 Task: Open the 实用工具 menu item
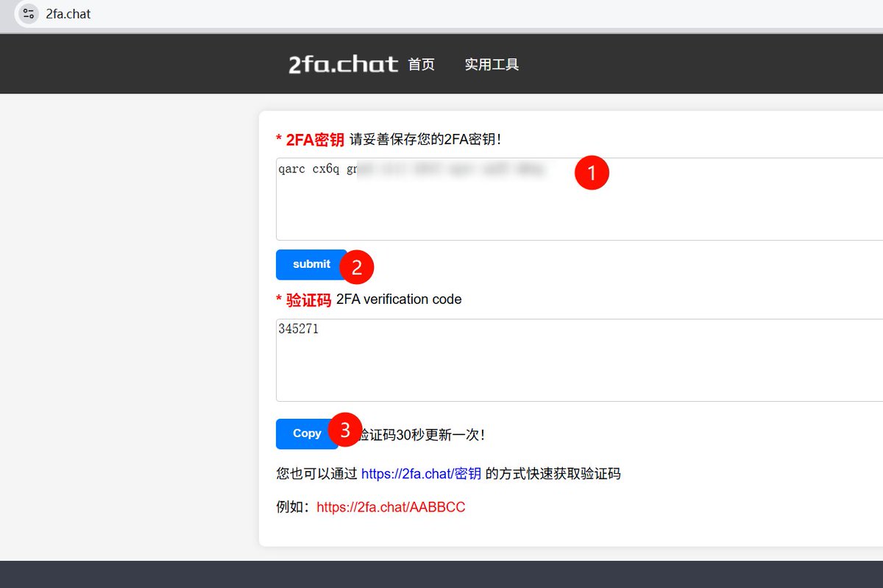[492, 64]
